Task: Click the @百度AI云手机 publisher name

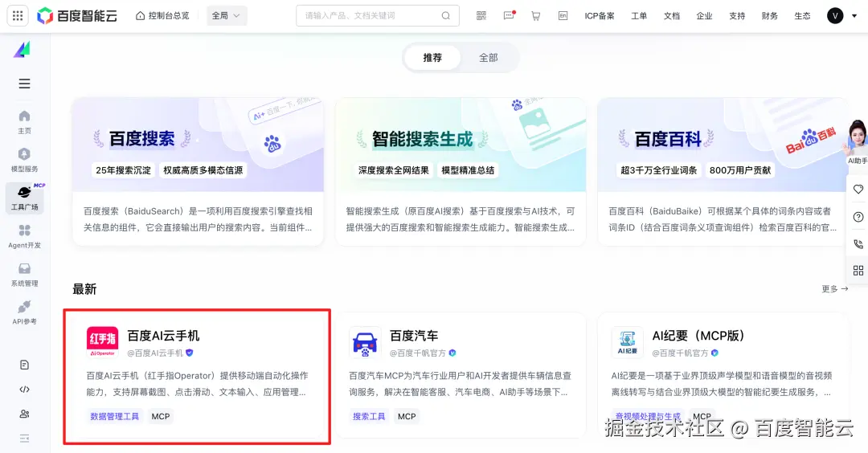Action: point(155,353)
